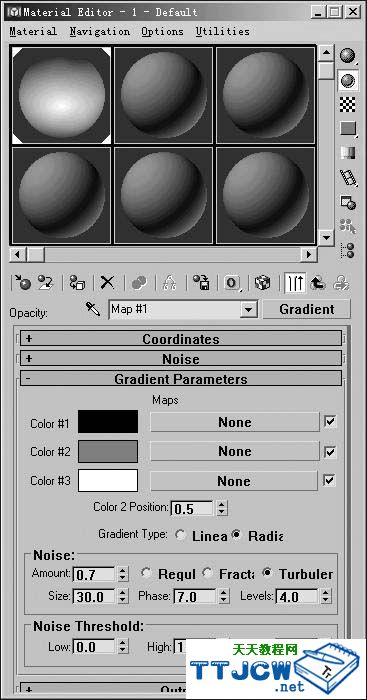Click the Color #2 None map button
Viewport: 367px width, 700px height.
click(x=235, y=451)
